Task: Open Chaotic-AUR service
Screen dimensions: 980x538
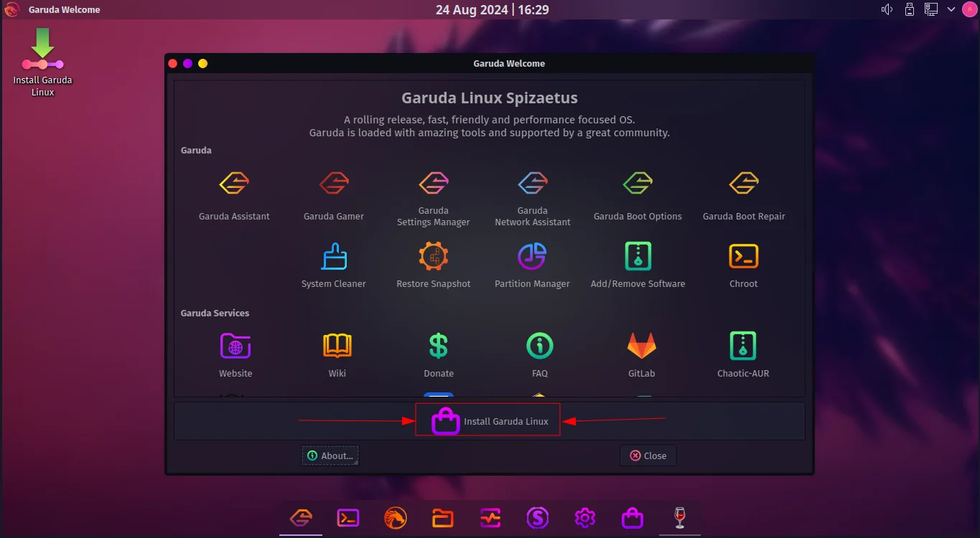Action: (x=743, y=354)
